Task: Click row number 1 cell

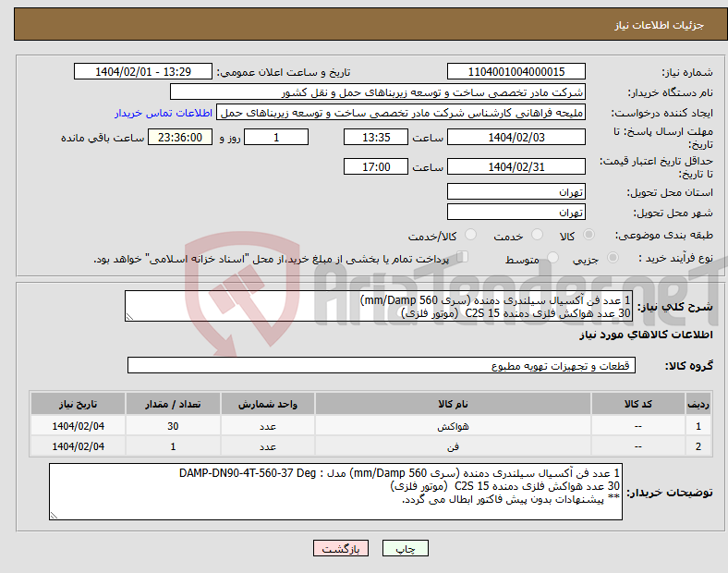Action: (x=698, y=426)
